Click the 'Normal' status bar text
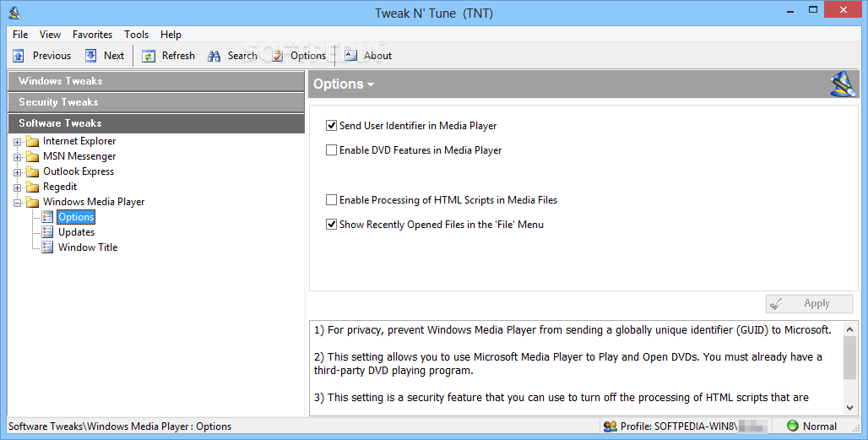Viewport: 868px width, 440px height. pos(820,426)
